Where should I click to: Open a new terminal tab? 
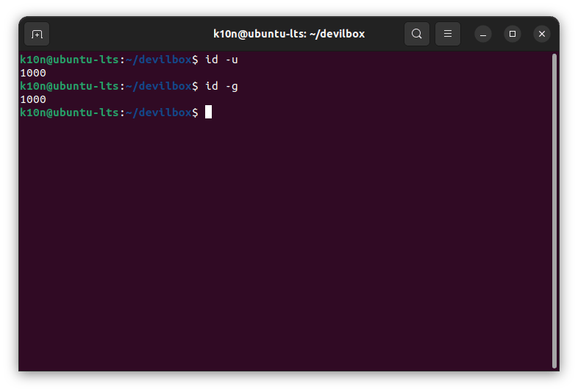pyautogui.click(x=37, y=34)
